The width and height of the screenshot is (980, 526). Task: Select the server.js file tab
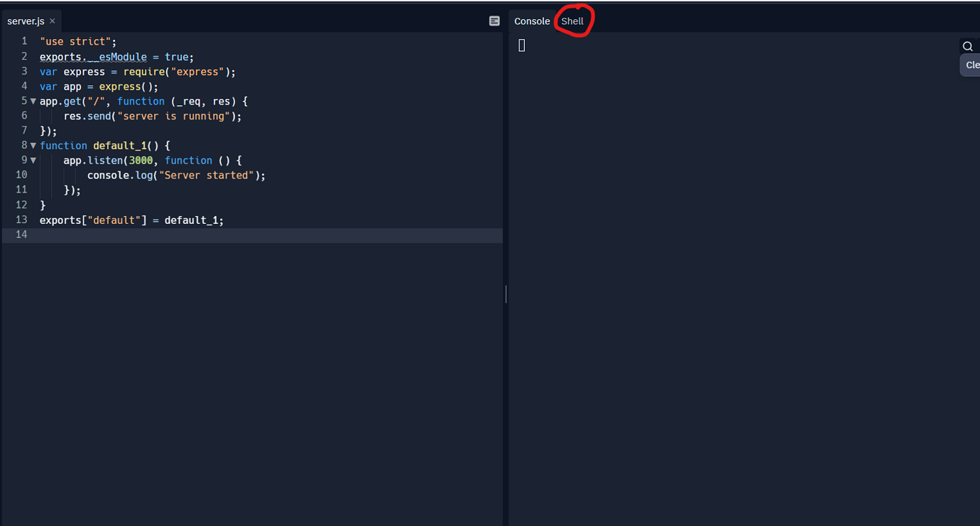pos(26,21)
